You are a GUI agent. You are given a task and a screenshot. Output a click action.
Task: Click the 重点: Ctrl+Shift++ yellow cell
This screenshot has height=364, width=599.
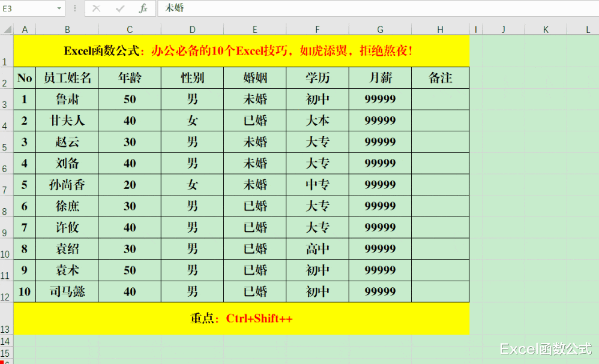click(240, 320)
